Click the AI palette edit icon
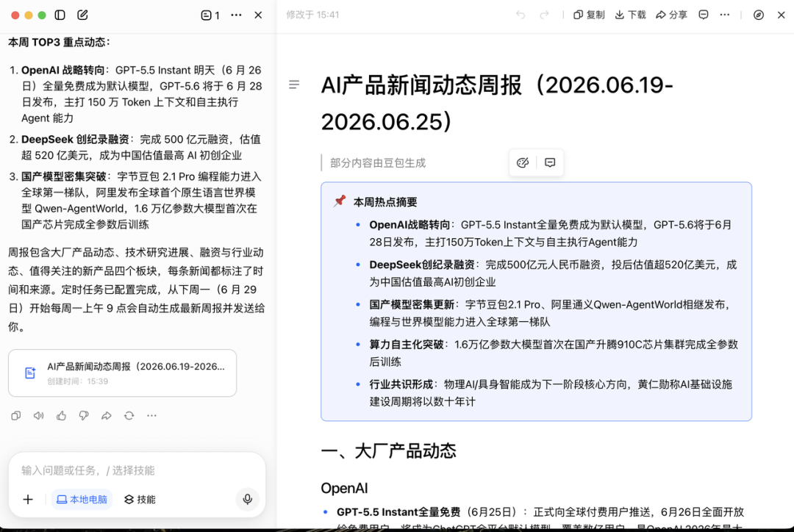The image size is (794, 532). pos(523,162)
